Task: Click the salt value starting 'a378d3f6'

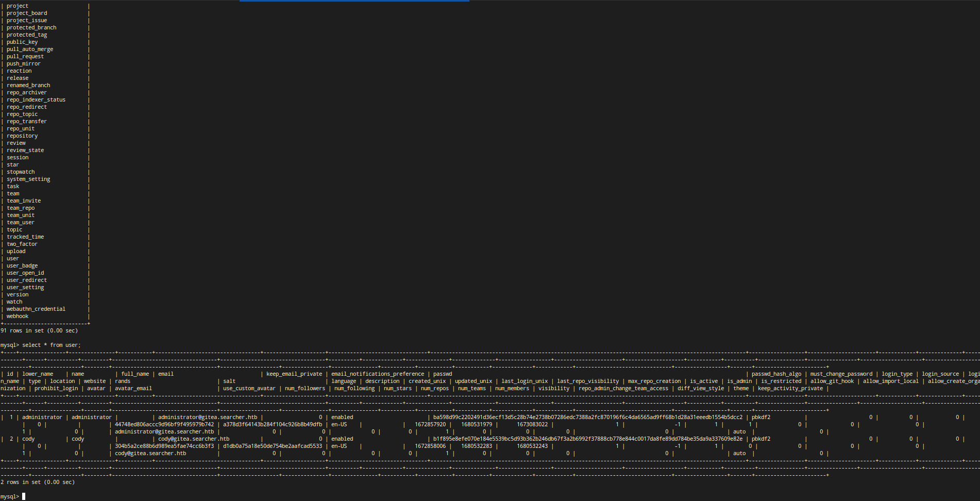Action: tap(272, 424)
